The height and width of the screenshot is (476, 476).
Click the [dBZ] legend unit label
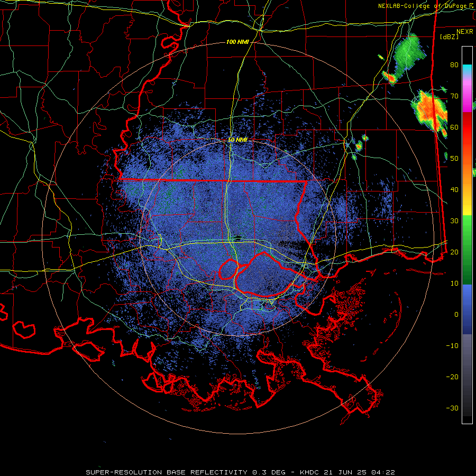(449, 36)
